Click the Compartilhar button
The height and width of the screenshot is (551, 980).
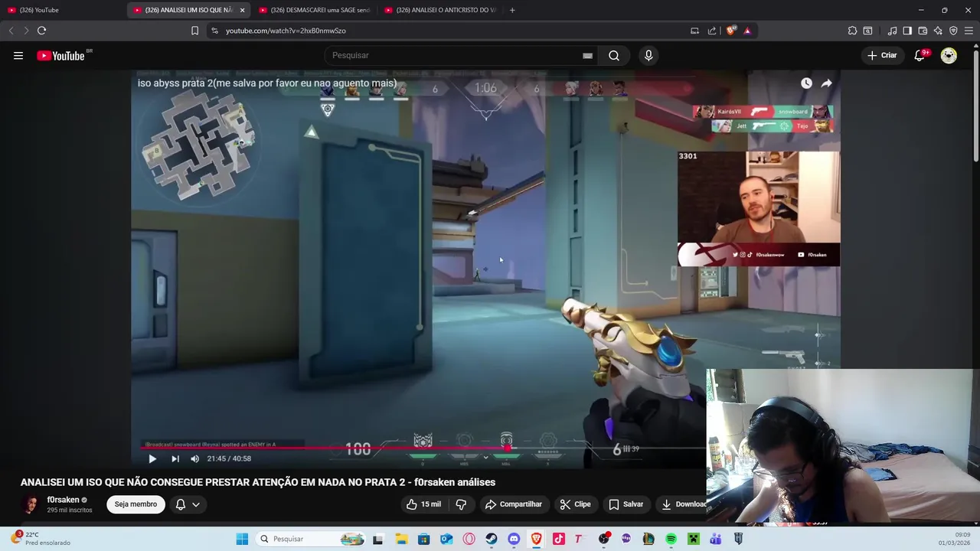[513, 504]
